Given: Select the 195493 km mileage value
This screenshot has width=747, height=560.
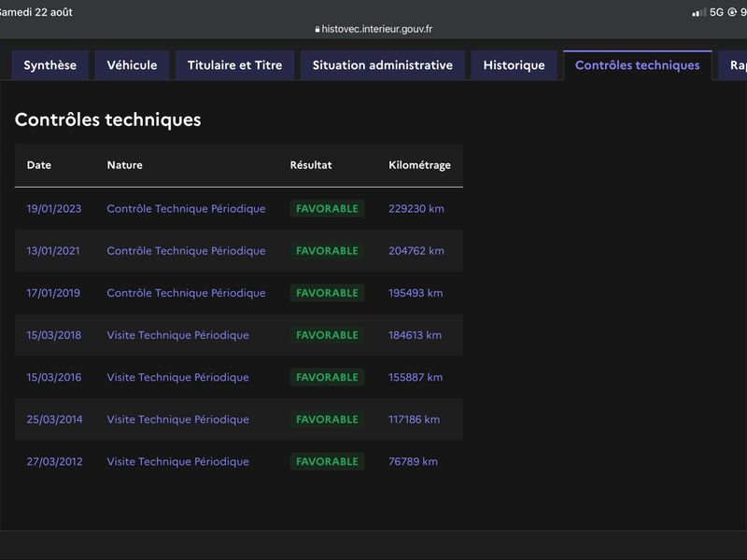Looking at the screenshot, I should [416, 293].
